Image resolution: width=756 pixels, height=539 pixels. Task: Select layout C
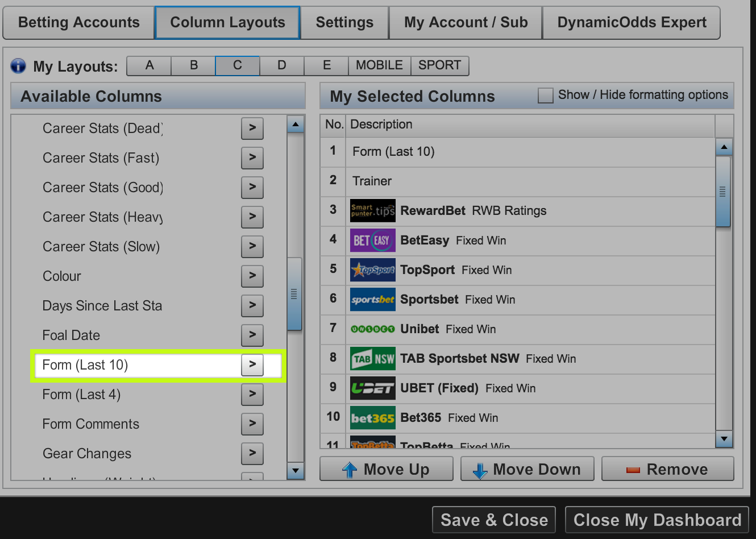point(238,65)
